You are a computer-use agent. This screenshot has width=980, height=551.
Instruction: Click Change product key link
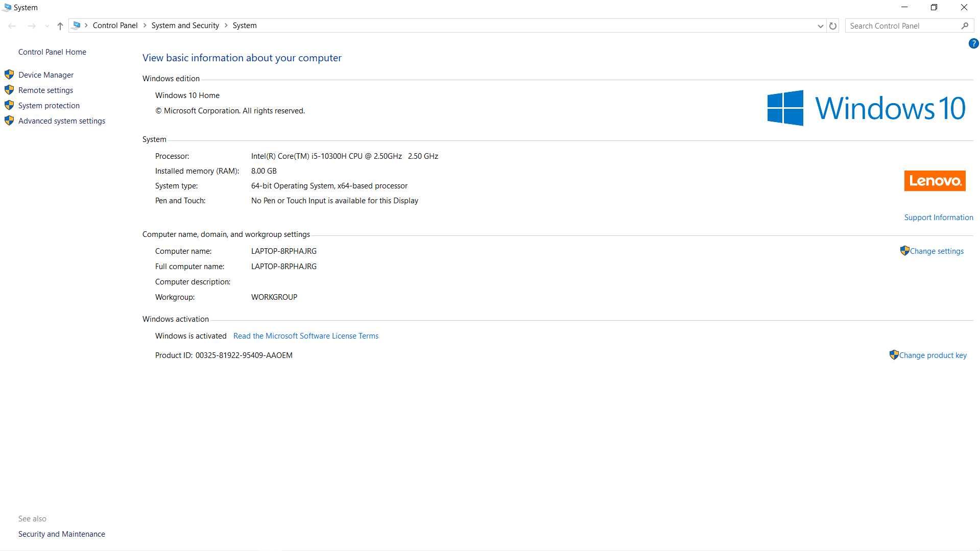coord(933,355)
